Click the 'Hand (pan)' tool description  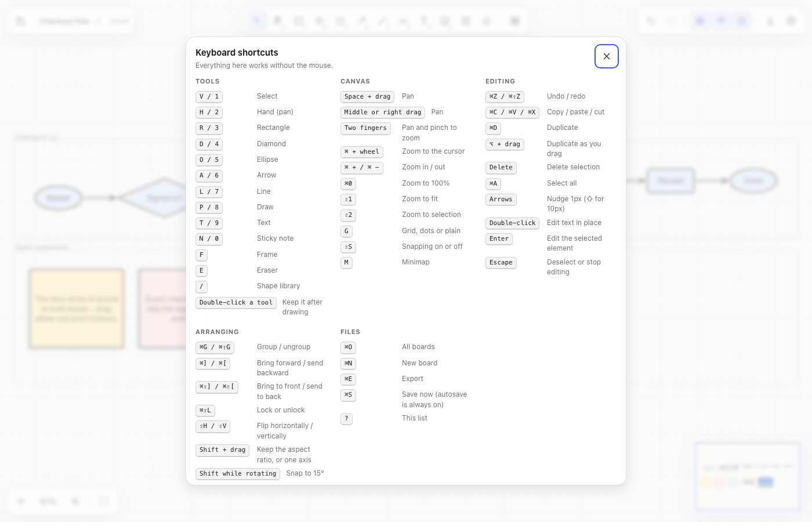pos(275,112)
